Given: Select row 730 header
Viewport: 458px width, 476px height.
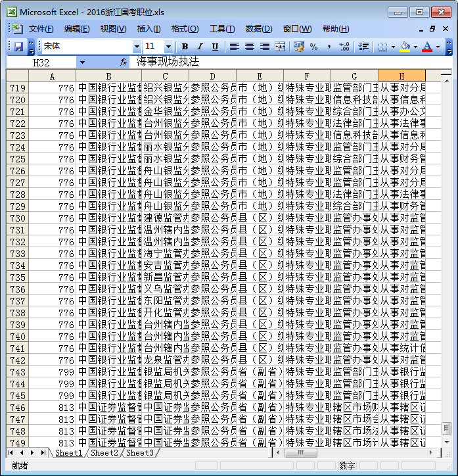Looking at the screenshot, I should [17, 218].
